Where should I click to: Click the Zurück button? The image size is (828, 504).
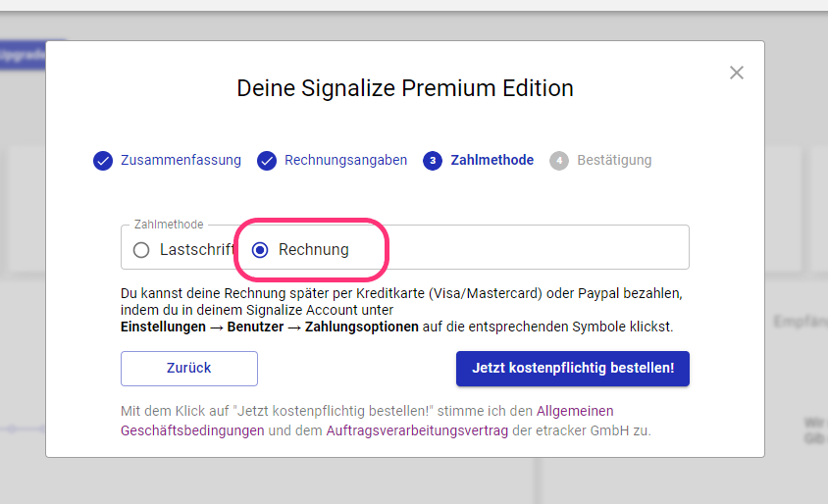(189, 369)
